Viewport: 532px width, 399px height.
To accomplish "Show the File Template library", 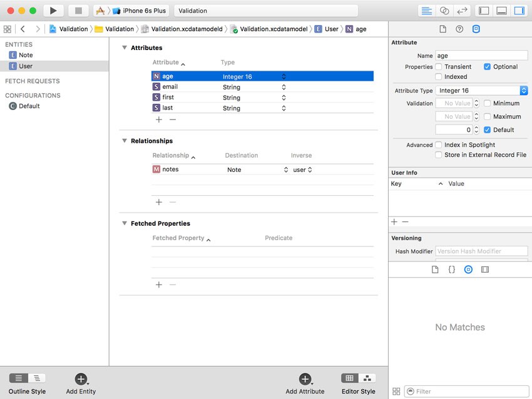I will 435,270.
